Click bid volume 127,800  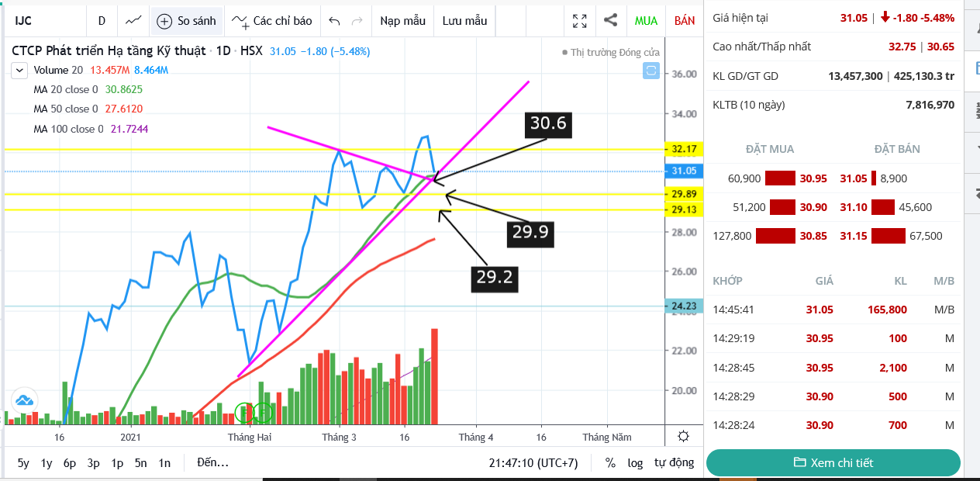(731, 236)
